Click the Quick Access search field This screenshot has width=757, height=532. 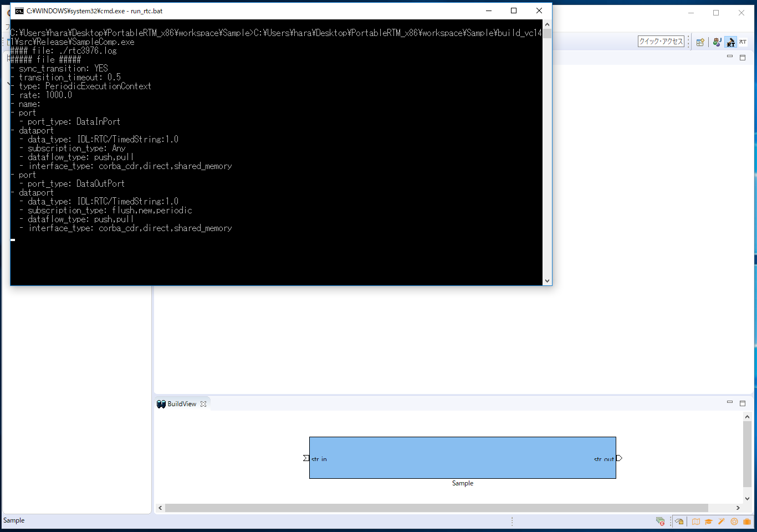661,42
